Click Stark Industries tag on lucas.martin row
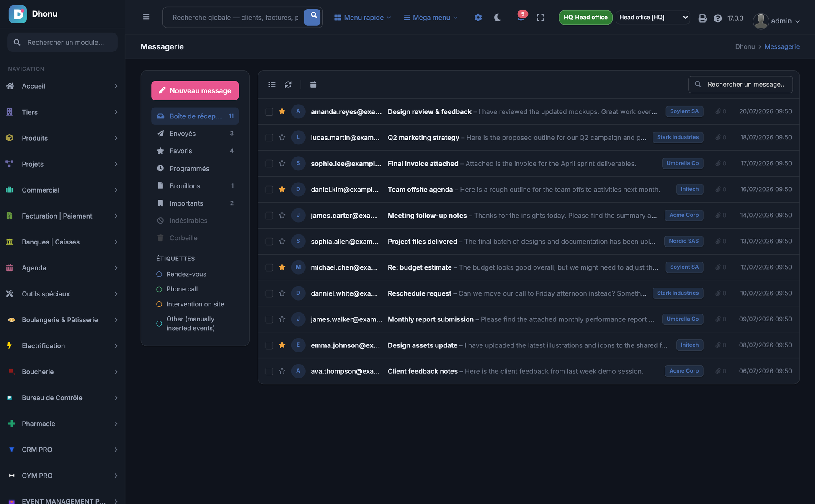 tap(678, 137)
